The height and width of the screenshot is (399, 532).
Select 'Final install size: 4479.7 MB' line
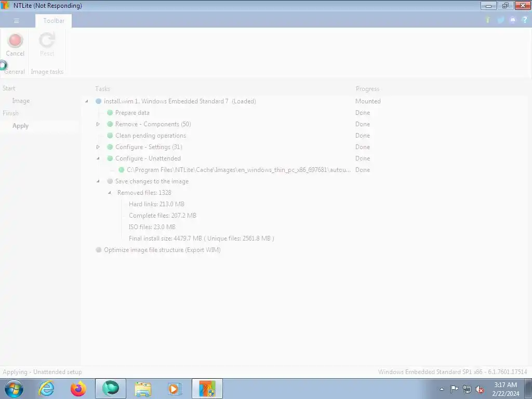(201, 238)
